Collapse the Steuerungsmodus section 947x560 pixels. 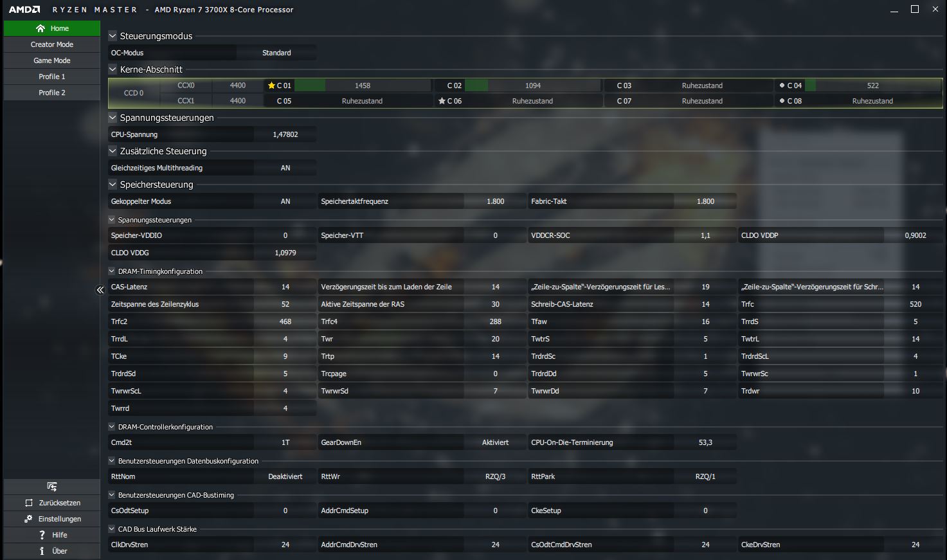113,36
